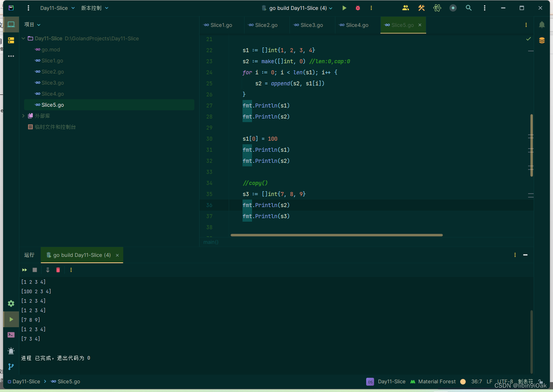The height and width of the screenshot is (392, 553).
Task: Run the go build Day11-Slice configuration
Action: (x=344, y=8)
